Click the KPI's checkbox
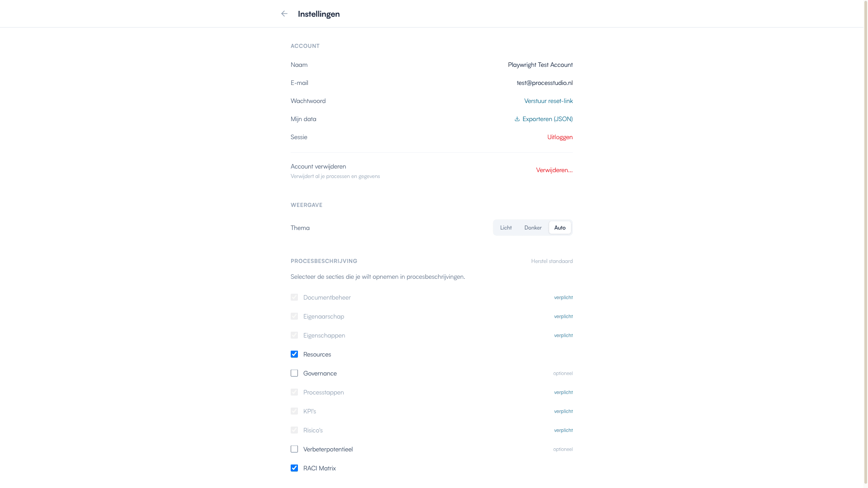 [294, 411]
